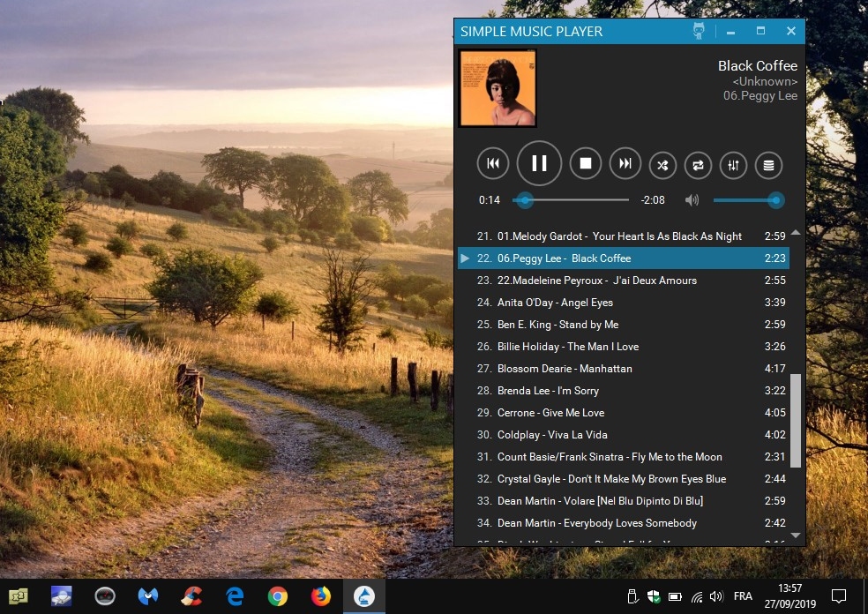Image resolution: width=868 pixels, height=614 pixels.
Task: Open Google Chrome from the taskbar
Action: click(x=277, y=596)
